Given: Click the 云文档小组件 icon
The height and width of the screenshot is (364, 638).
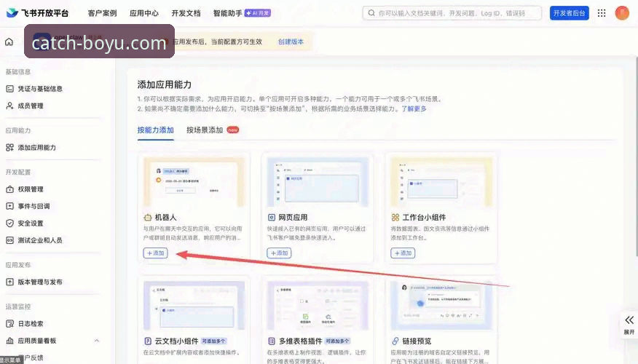Looking at the screenshot, I should (x=148, y=341).
